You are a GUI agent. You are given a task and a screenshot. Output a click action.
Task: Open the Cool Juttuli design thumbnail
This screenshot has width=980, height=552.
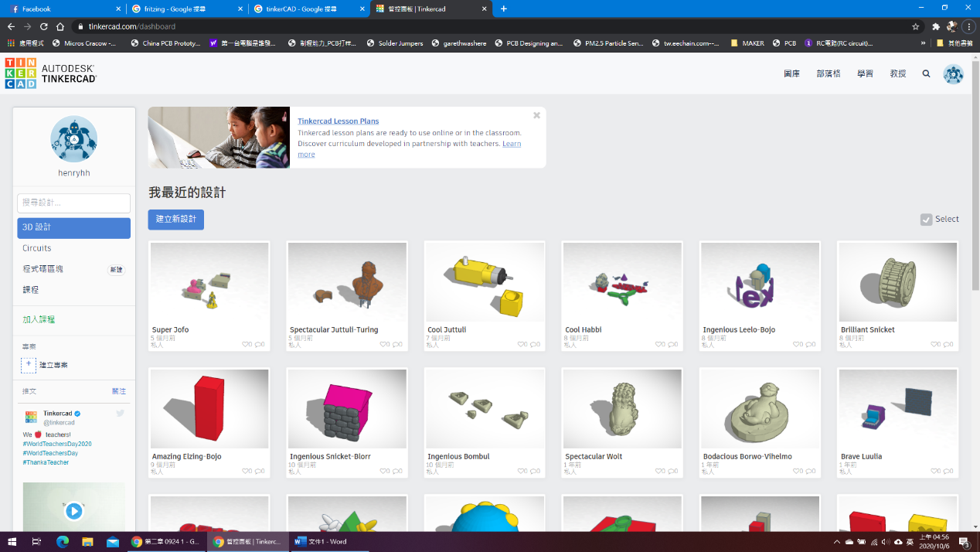click(x=484, y=282)
